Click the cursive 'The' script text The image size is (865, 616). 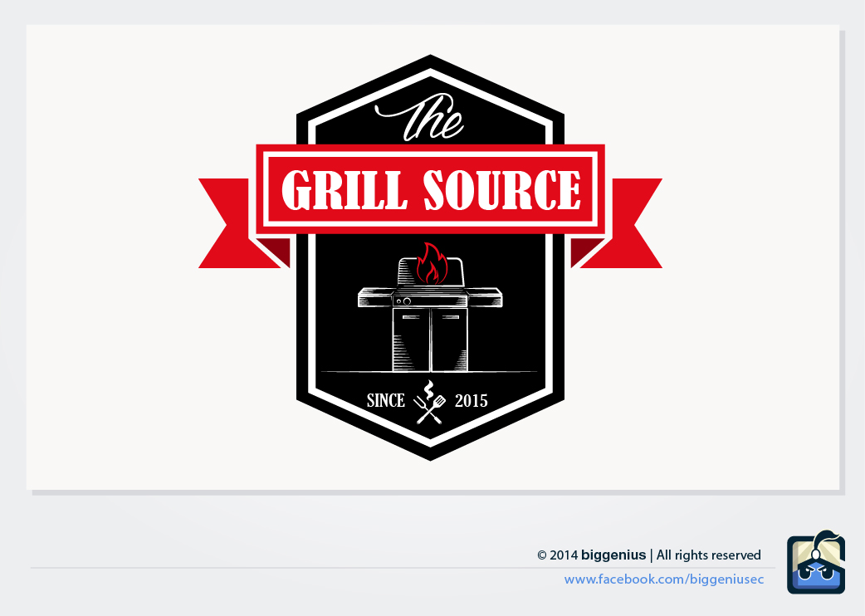pyautogui.click(x=420, y=117)
